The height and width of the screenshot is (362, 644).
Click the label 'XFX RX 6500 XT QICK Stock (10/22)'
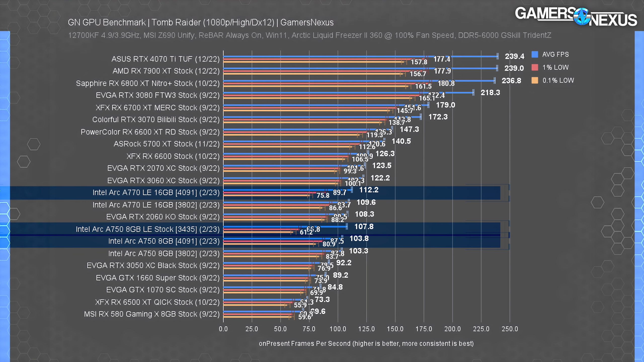click(157, 302)
